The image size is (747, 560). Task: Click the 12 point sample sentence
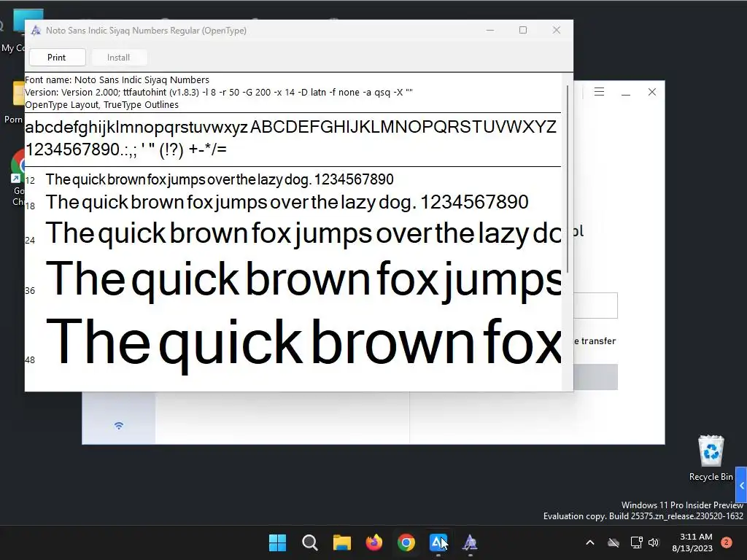pyautogui.click(x=220, y=179)
